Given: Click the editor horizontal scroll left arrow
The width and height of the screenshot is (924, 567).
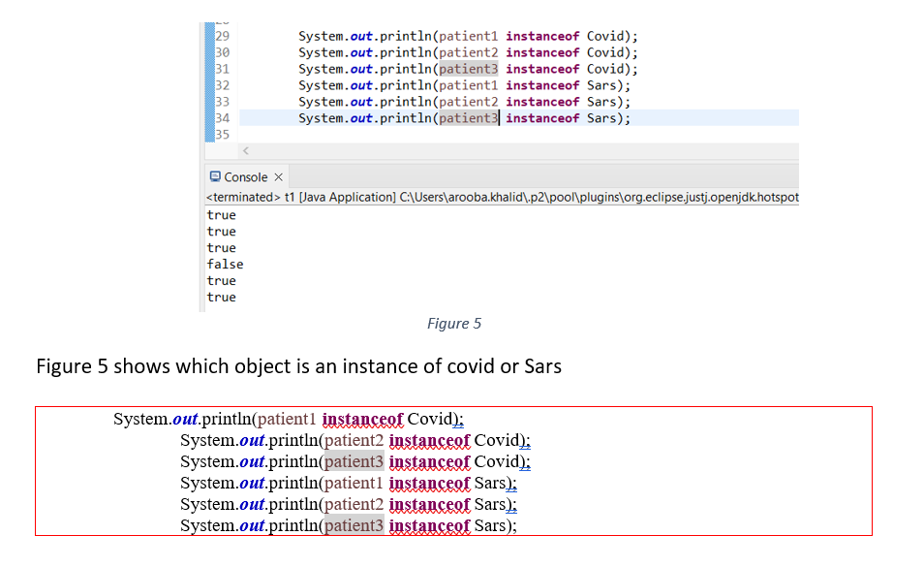Looking at the screenshot, I should [x=246, y=151].
